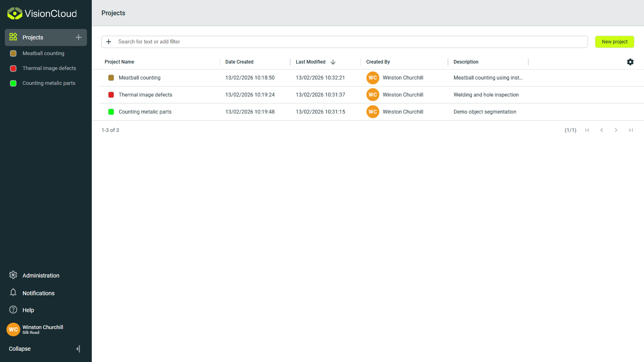The width and height of the screenshot is (644, 362).
Task: Open the Counting metalic parts table row
Action: [145, 112]
